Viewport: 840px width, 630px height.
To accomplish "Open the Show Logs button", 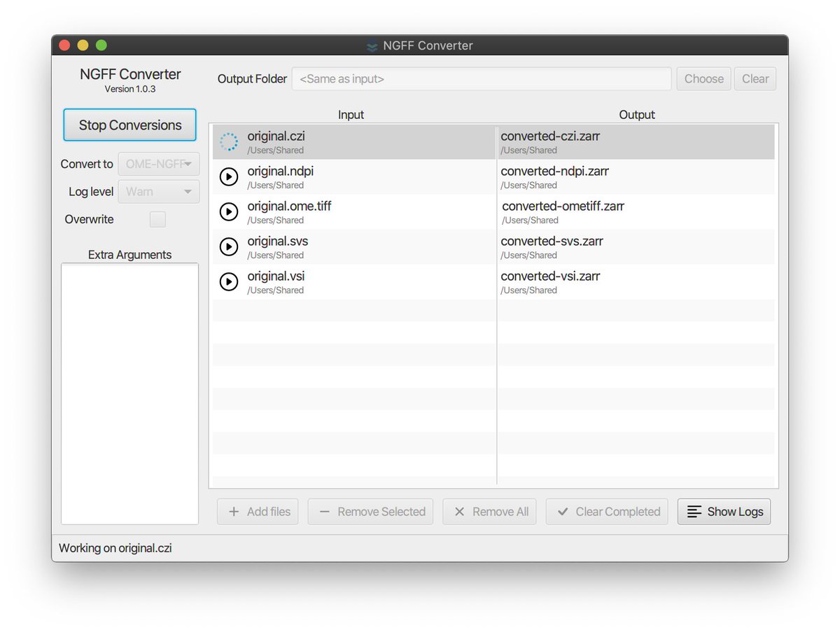I will pos(724,512).
